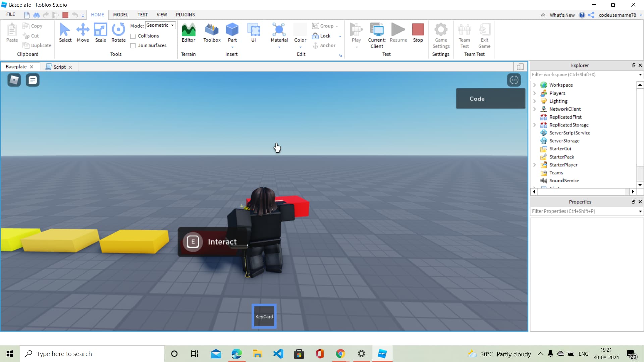The height and width of the screenshot is (362, 644).
Task: Open the Toolbox panel
Action: click(x=212, y=33)
